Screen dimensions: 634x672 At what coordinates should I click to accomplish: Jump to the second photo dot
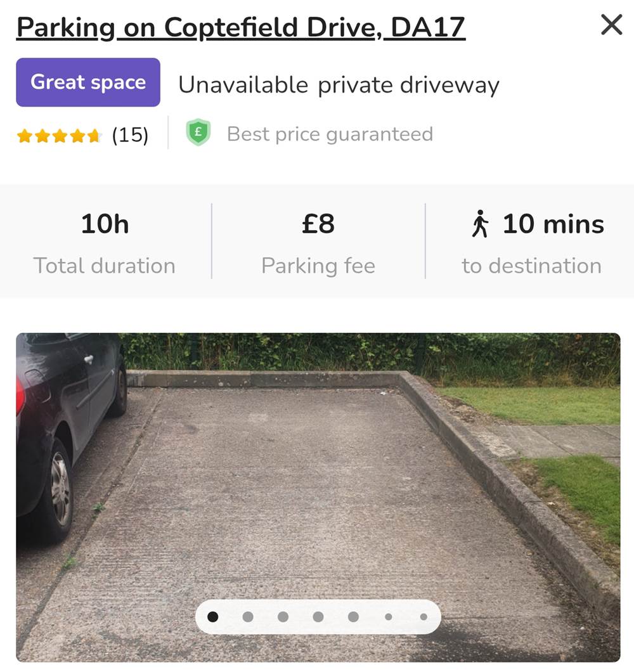tap(248, 617)
